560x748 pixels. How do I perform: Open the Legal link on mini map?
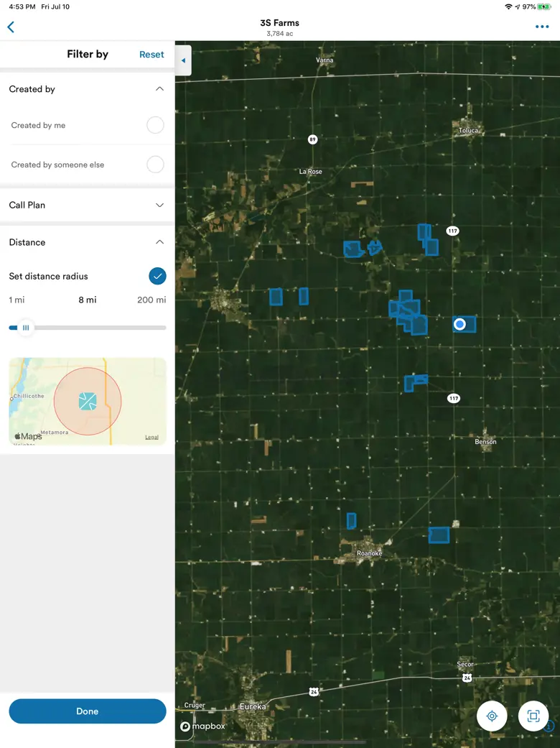click(151, 437)
